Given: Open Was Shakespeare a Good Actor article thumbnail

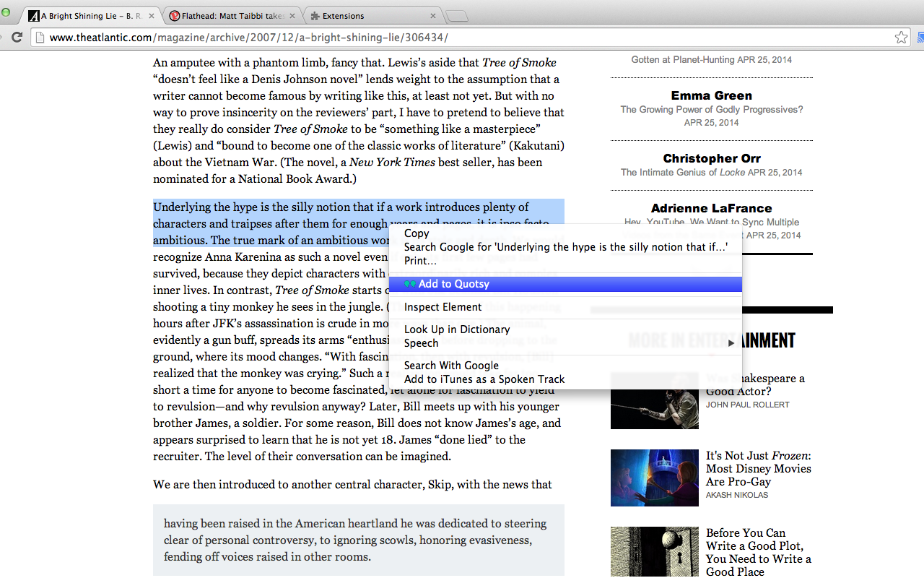Looking at the screenshot, I should coord(654,400).
